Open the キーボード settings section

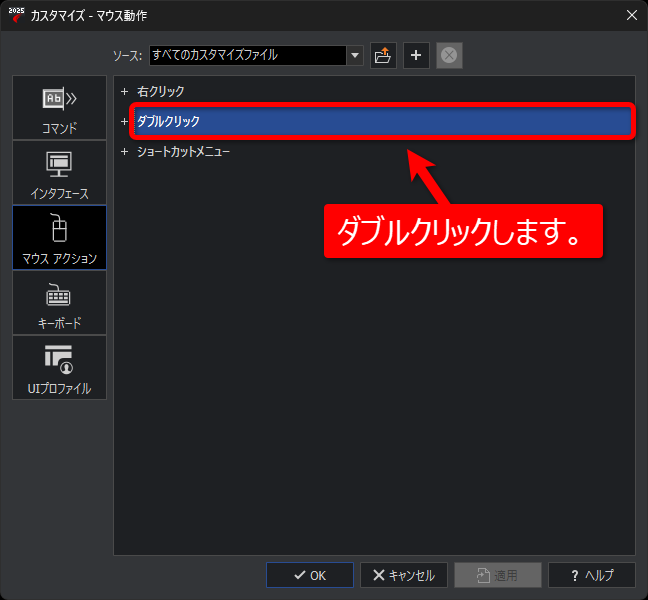coord(60,303)
